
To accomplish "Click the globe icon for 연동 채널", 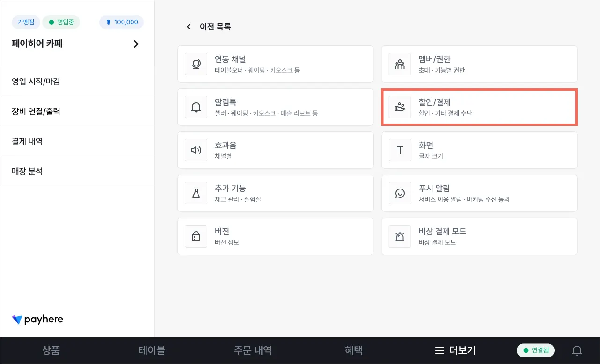I will 196,64.
